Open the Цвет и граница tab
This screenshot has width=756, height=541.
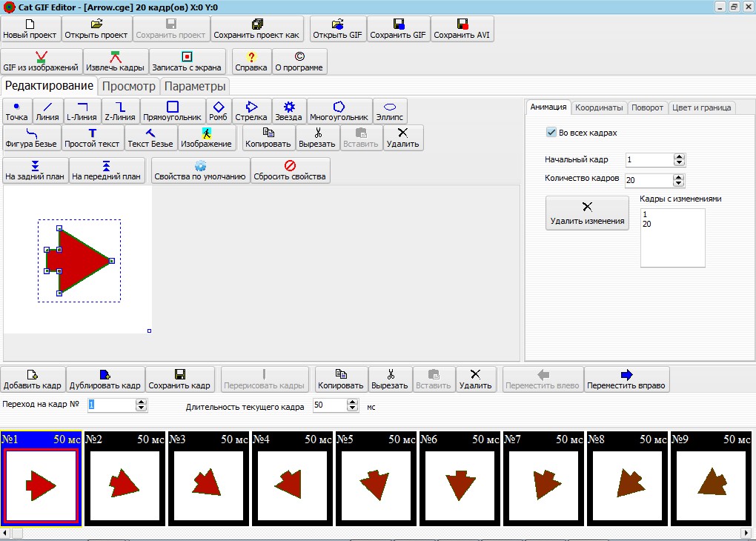click(x=701, y=107)
